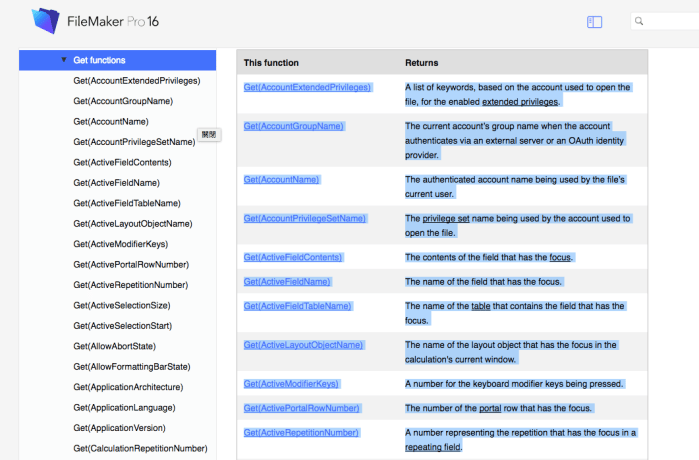Open the Get(AccountGroupName) table link
Viewport: 699px width, 460px height.
click(293, 126)
